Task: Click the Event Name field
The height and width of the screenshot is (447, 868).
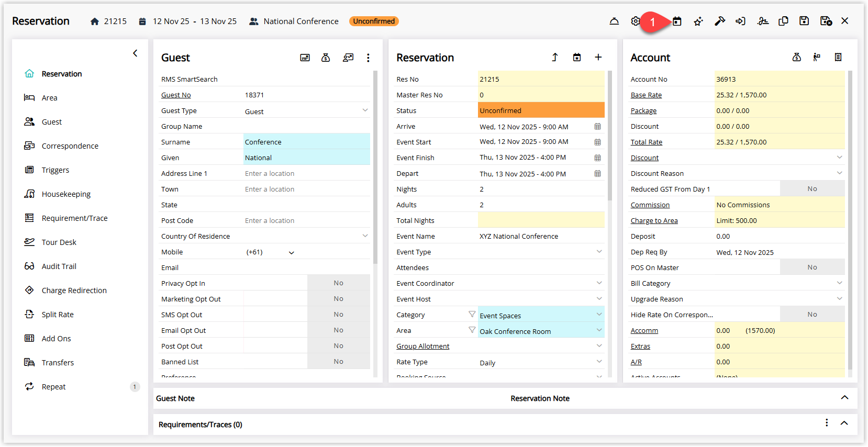Action: (x=541, y=236)
